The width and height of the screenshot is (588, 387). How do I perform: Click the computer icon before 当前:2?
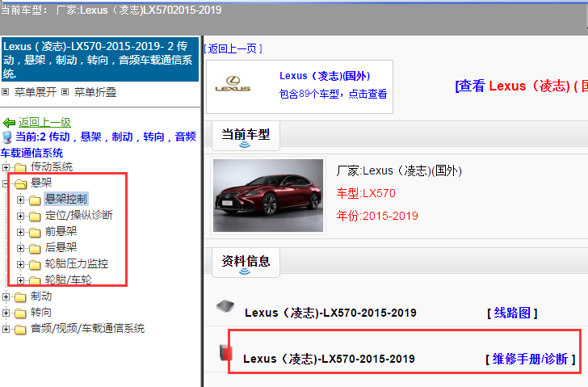click(7, 137)
